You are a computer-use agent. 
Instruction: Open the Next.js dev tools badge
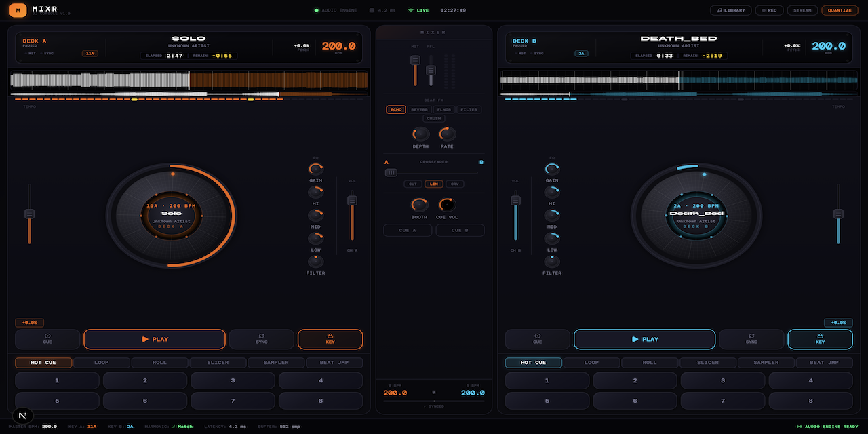click(x=23, y=415)
